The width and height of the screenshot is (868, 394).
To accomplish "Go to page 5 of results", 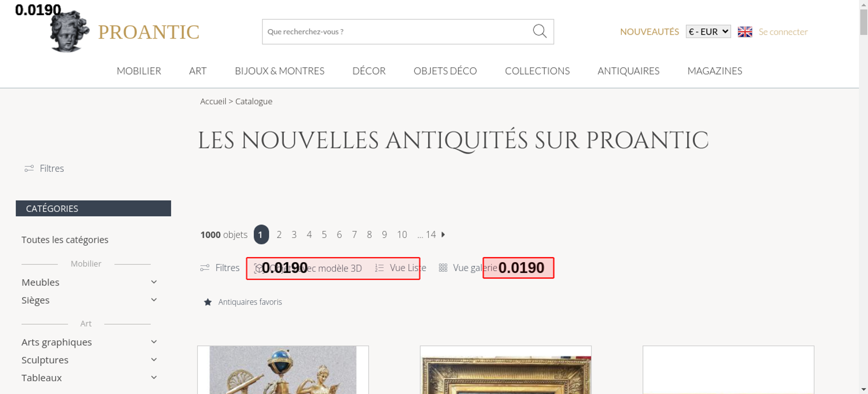I will (x=324, y=235).
